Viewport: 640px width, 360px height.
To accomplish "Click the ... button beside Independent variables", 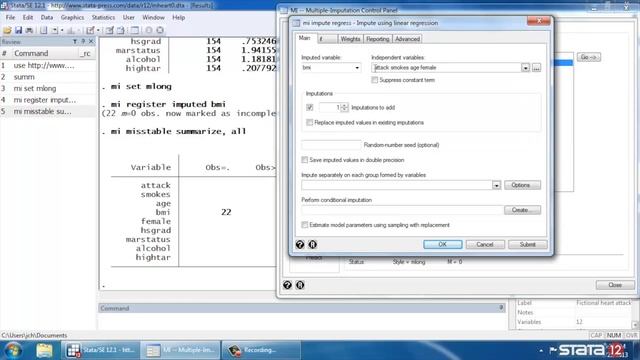I will point(536,68).
